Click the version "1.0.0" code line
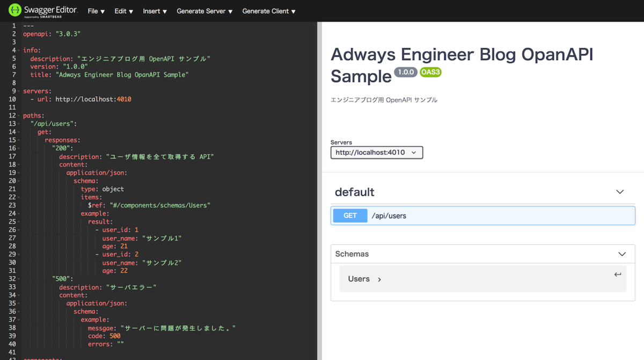Image resolution: width=644 pixels, height=360 pixels. click(x=59, y=67)
